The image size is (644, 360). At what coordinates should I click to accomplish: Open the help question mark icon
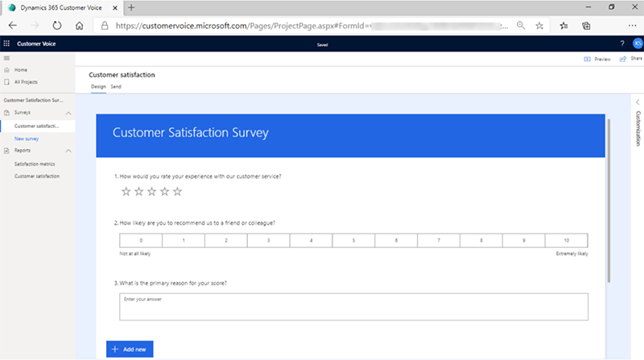[622, 43]
